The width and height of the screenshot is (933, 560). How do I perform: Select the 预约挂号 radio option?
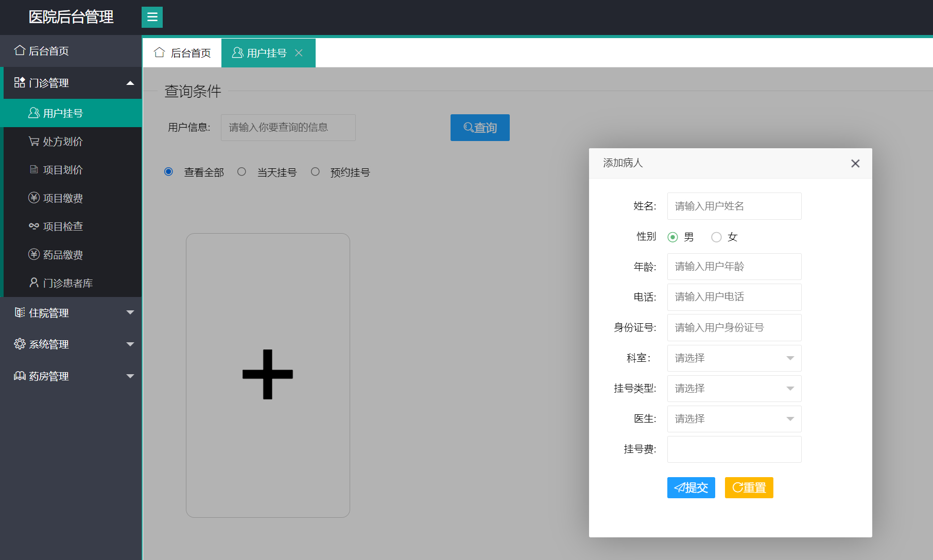click(315, 171)
